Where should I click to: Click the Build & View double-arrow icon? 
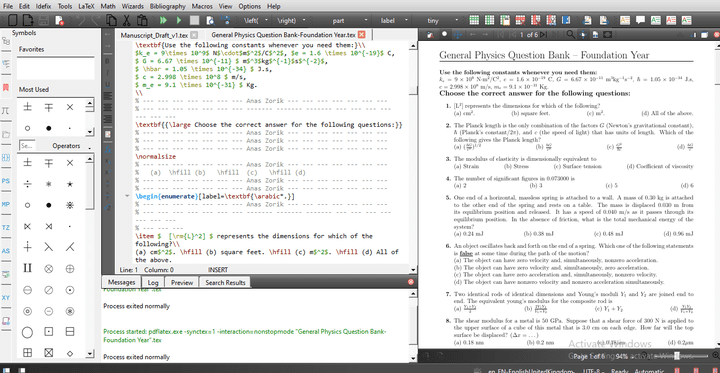163,20
